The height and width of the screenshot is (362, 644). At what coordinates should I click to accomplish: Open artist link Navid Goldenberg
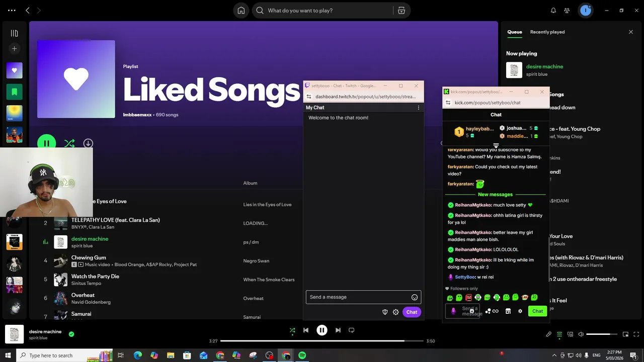pyautogui.click(x=91, y=302)
